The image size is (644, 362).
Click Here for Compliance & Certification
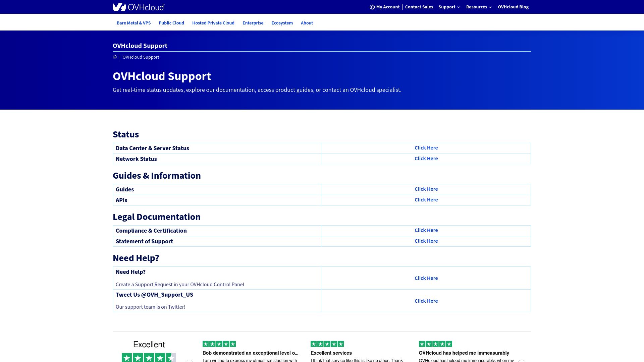point(426,230)
